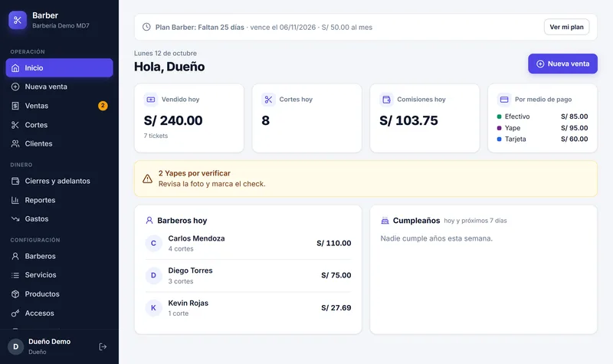Open the Cierres y adelantos section
The width and height of the screenshot is (613, 364).
[x=60, y=181]
